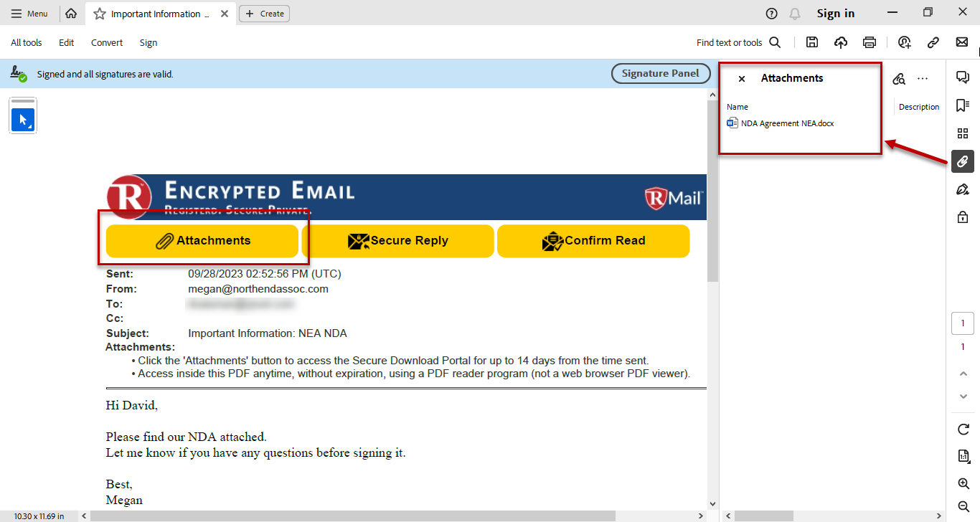Screen dimensions: 980x522
Task: Click subject text Important Information: NEA NDA
Action: [x=268, y=333]
